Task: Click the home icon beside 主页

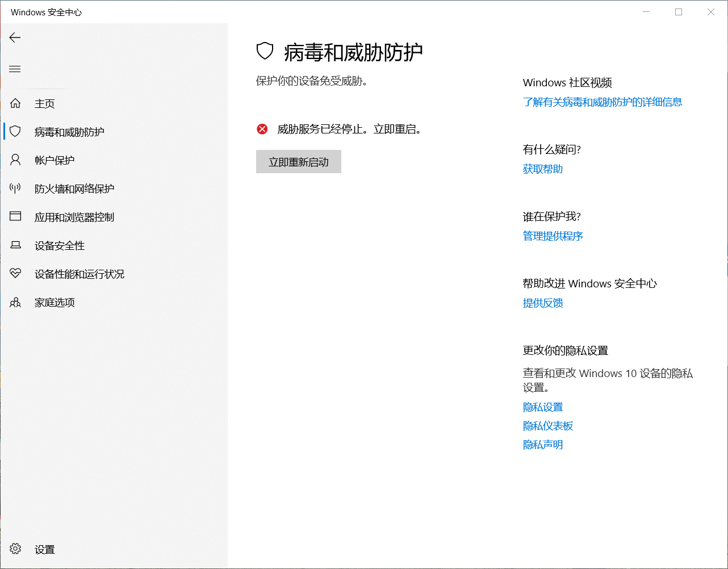Action: click(15, 103)
